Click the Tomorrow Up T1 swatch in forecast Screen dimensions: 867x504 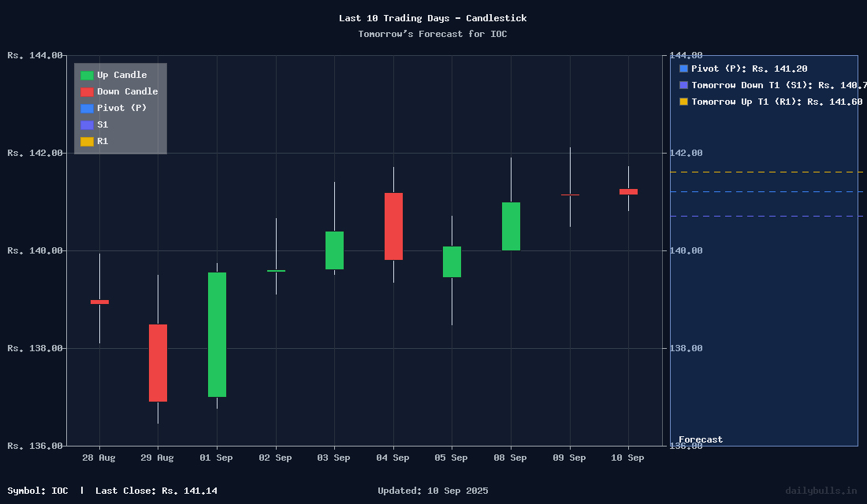(x=683, y=102)
